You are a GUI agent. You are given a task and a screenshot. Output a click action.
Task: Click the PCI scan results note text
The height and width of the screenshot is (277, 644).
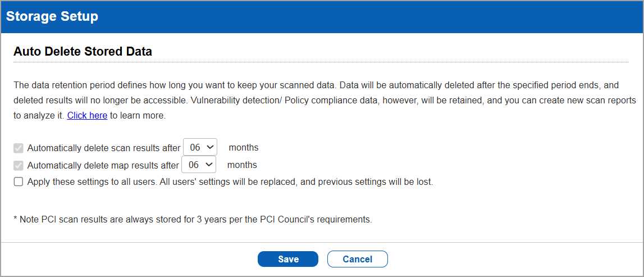193,220
